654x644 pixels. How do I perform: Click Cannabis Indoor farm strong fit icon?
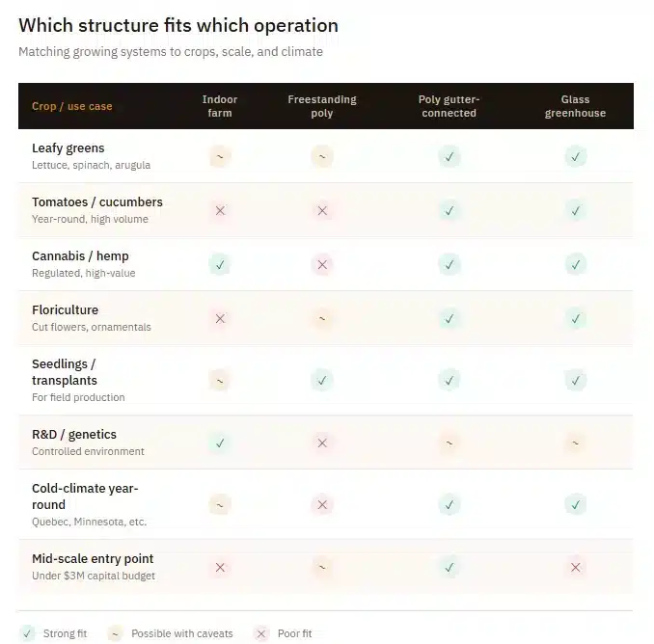220,264
